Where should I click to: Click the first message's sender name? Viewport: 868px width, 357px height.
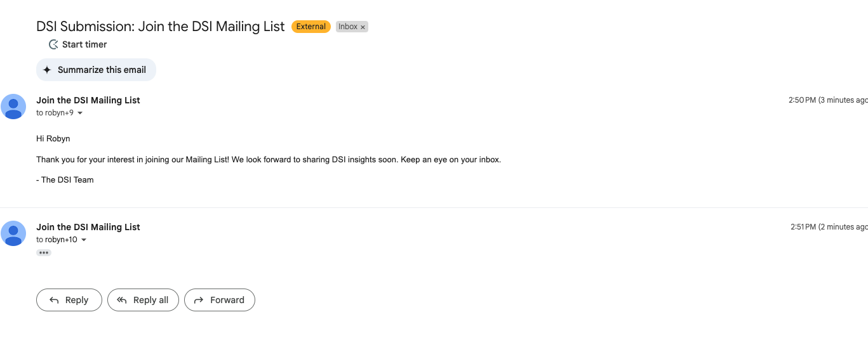coord(88,100)
